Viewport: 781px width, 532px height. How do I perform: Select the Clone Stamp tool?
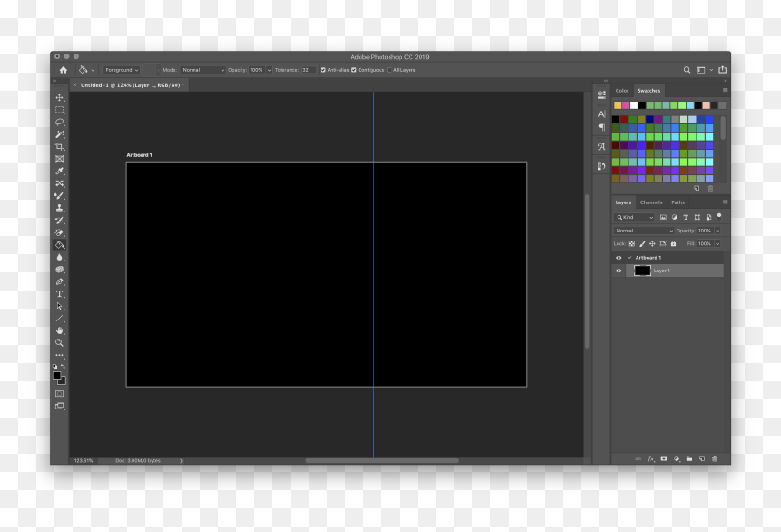[59, 208]
